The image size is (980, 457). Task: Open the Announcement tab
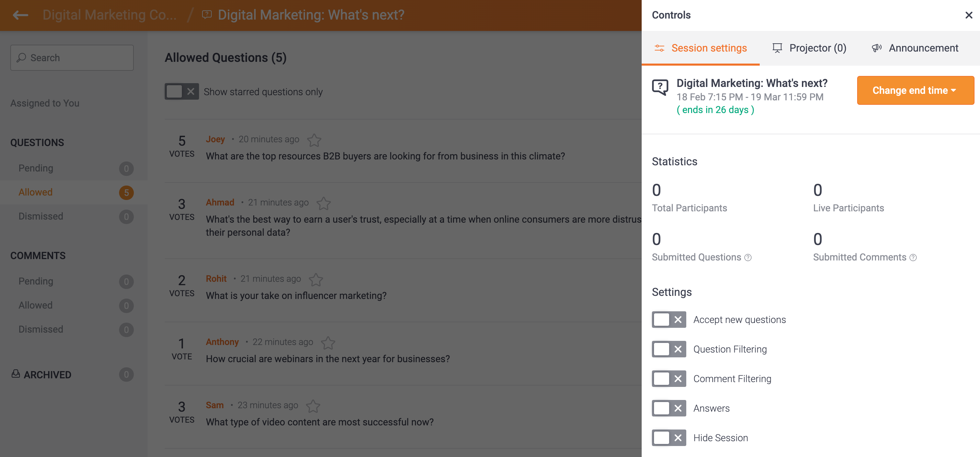[x=915, y=48]
